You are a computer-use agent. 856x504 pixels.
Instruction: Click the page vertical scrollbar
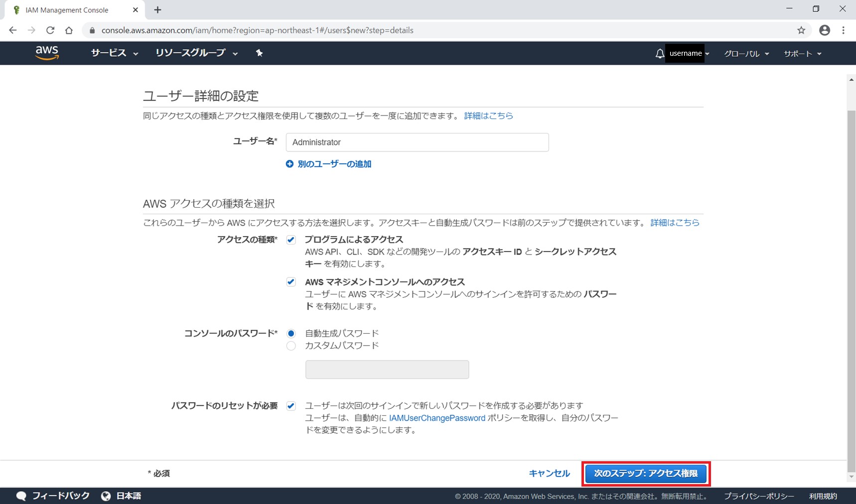851,290
